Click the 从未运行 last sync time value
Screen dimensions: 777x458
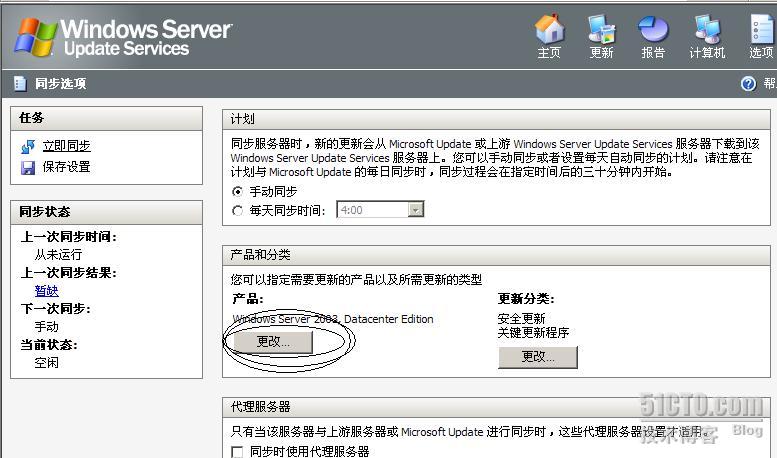click(58, 255)
